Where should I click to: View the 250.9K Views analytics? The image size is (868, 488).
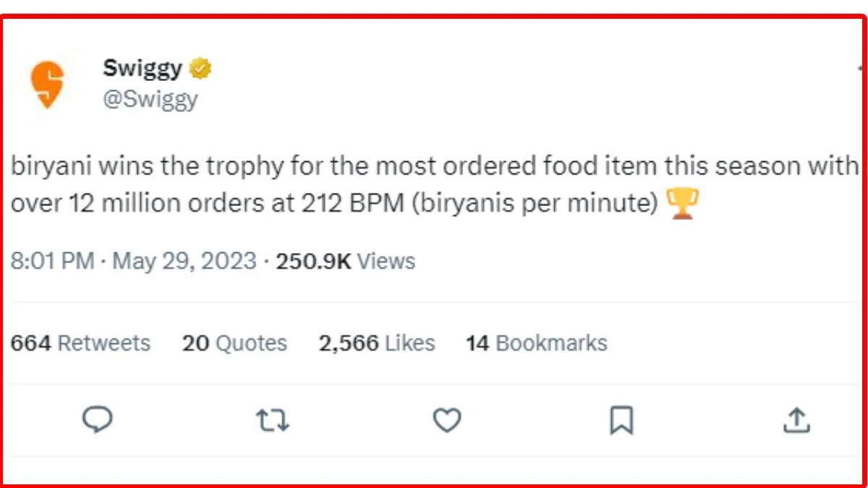pos(346,261)
